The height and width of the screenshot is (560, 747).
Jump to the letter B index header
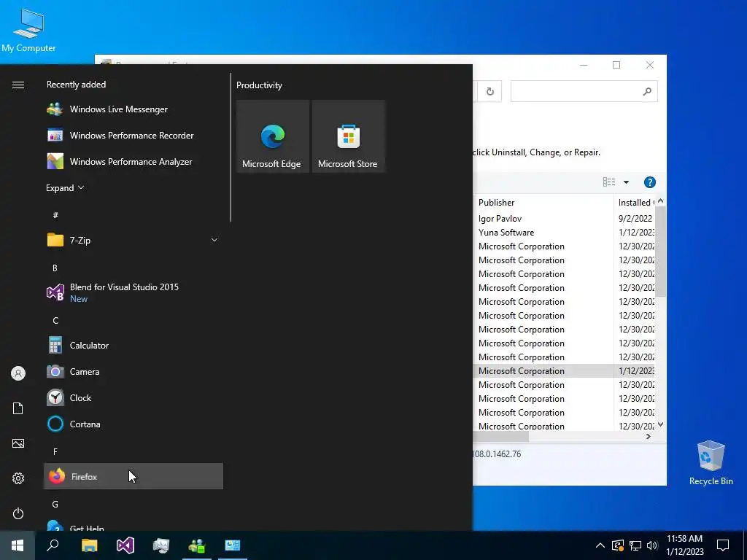click(x=55, y=268)
